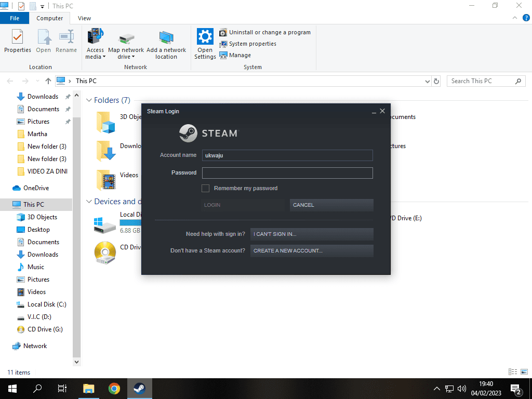Click the Add a network location icon
Screen dimensions: 532x399
point(166,37)
